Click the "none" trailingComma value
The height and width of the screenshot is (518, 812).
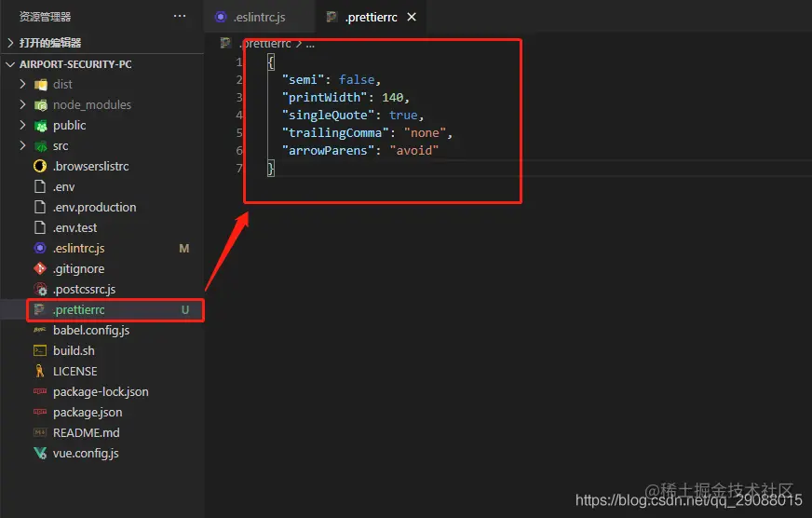[x=425, y=132]
